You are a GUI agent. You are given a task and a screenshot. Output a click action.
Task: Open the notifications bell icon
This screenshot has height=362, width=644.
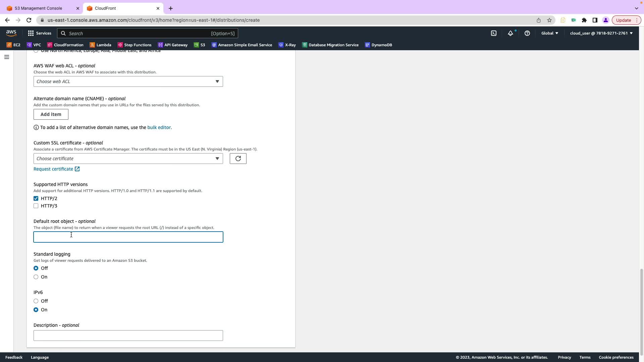pos(510,33)
